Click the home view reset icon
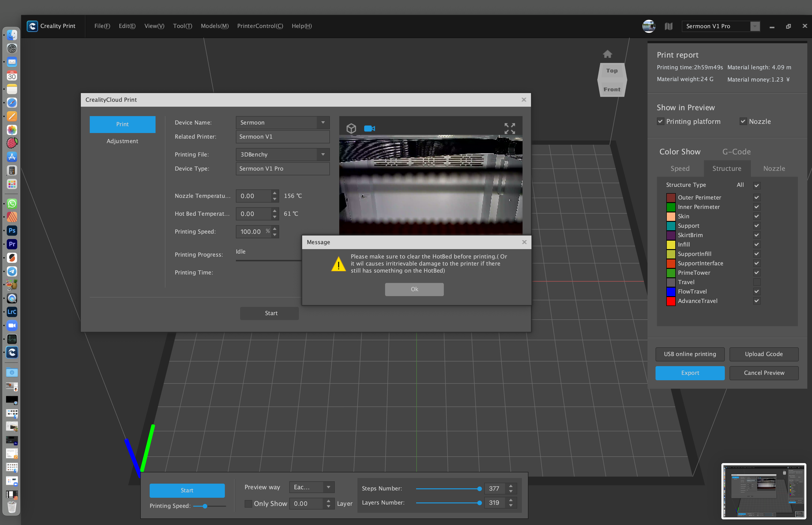 point(607,54)
